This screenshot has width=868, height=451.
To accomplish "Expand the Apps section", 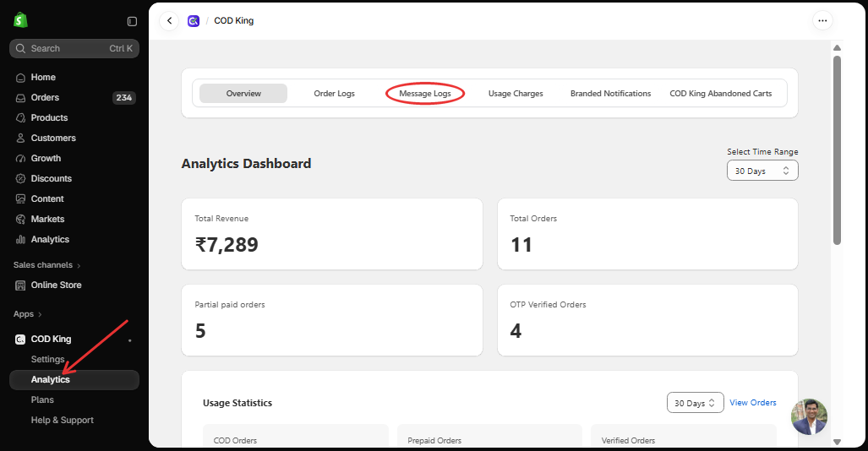I will tap(28, 314).
